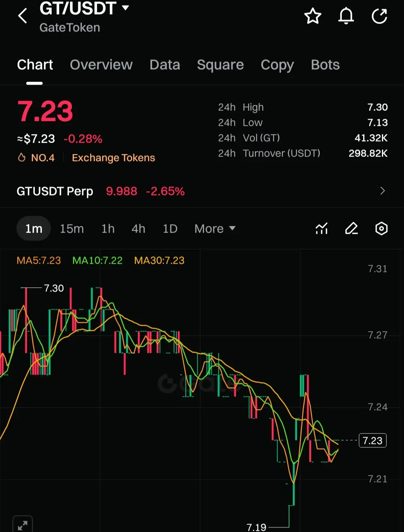Tap the 7.24 price axis label
This screenshot has width=404, height=532.
click(x=377, y=407)
